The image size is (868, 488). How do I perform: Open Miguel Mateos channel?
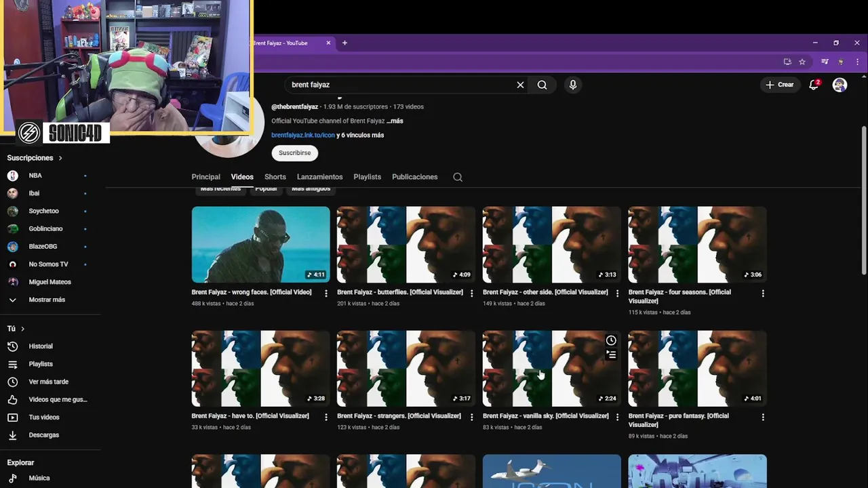click(x=50, y=282)
